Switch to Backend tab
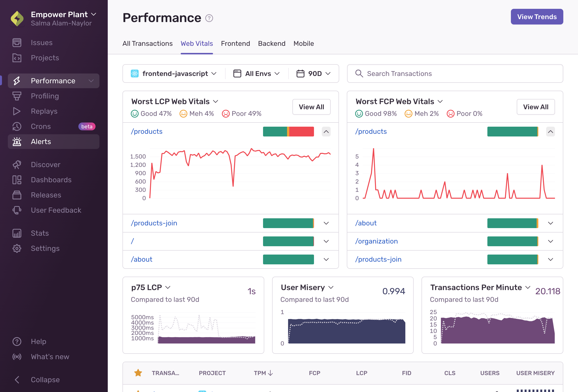Image resolution: width=578 pixels, height=392 pixels. tap(272, 44)
